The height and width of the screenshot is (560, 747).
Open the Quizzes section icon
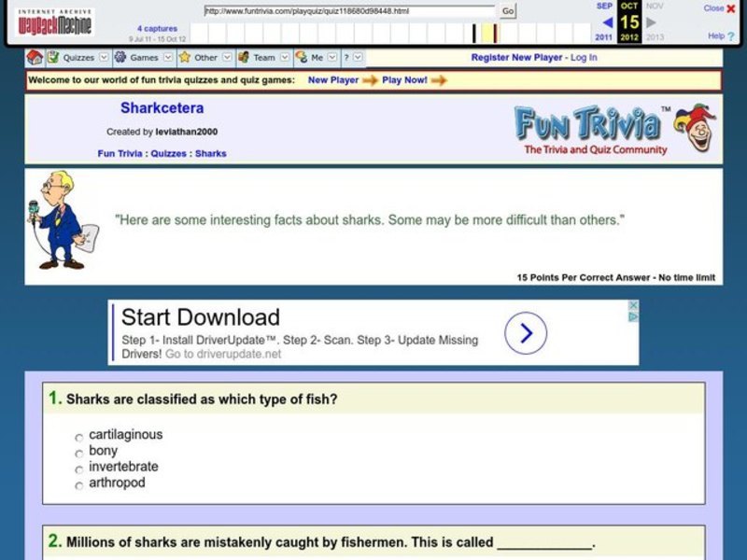click(54, 58)
